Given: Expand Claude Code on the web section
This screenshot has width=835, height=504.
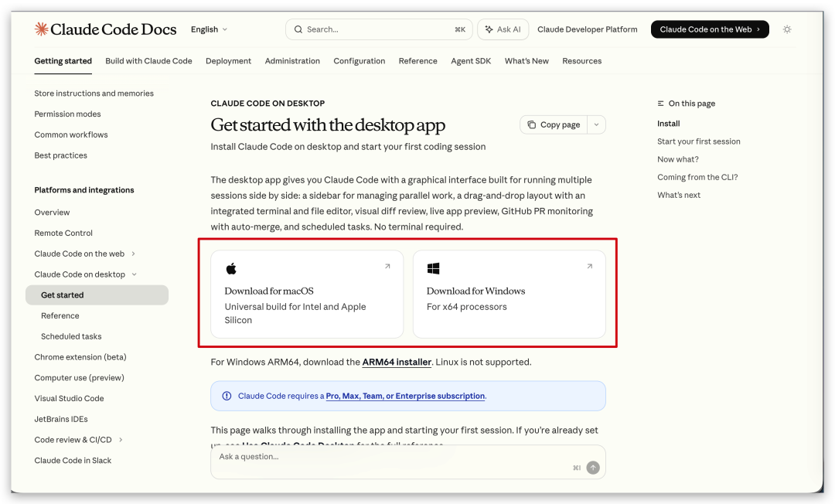Looking at the screenshot, I should coord(134,254).
